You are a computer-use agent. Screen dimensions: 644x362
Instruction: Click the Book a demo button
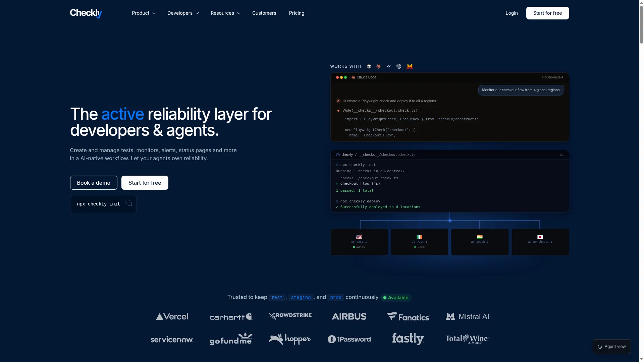94,183
